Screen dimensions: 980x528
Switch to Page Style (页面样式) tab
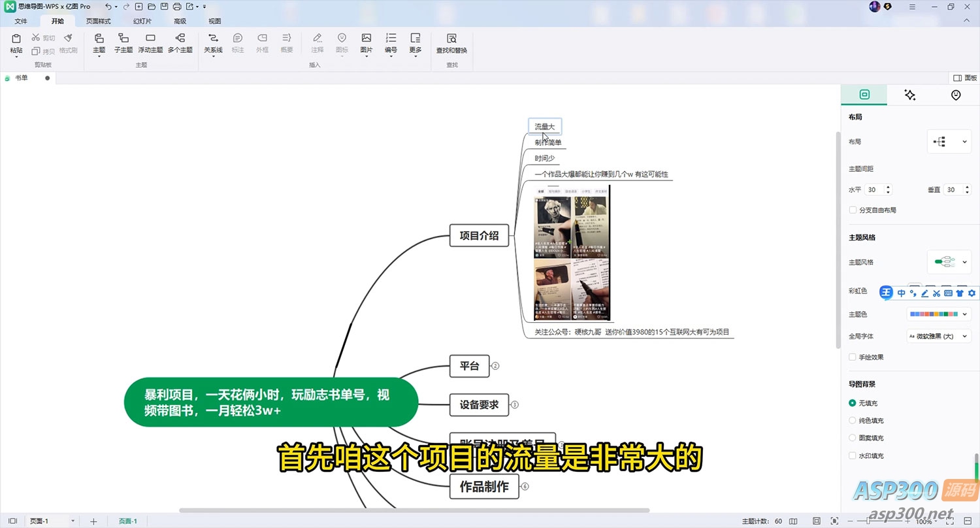(99, 21)
